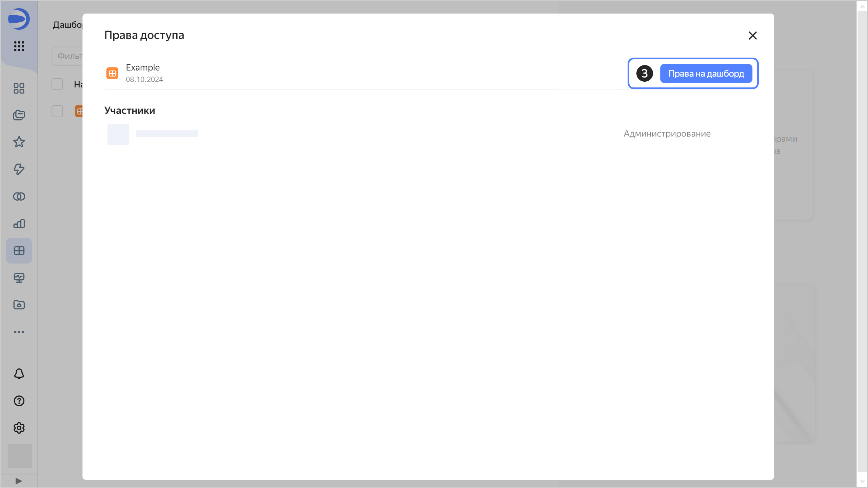The height and width of the screenshot is (488, 868).
Task: Open the Администрирование role selector
Action: tap(667, 134)
